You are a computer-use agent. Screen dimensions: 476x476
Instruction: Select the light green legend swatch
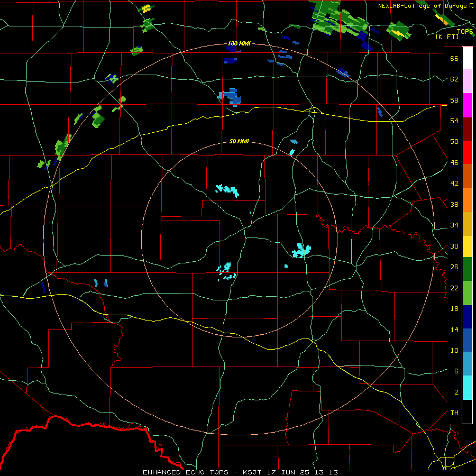pos(467,293)
